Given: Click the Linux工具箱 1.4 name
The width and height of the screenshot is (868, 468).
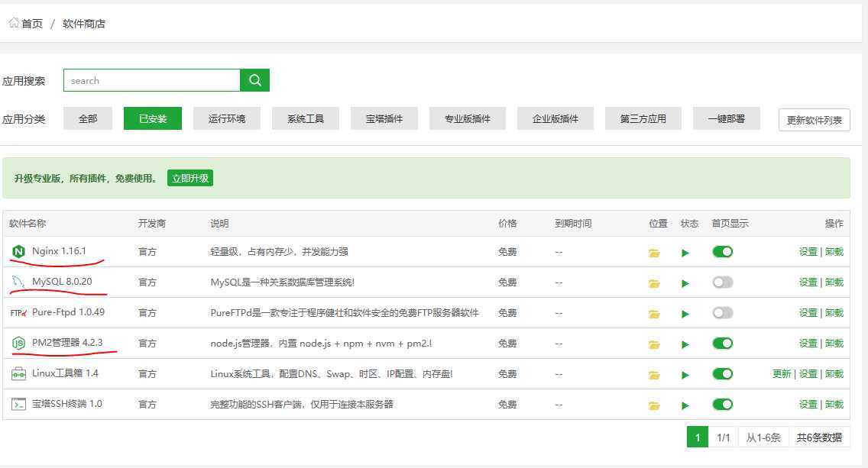Looking at the screenshot, I should pyautogui.click(x=65, y=373).
